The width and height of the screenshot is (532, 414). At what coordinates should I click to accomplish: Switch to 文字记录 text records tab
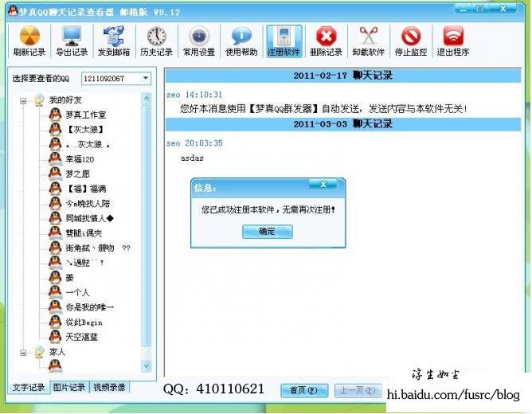[29, 388]
